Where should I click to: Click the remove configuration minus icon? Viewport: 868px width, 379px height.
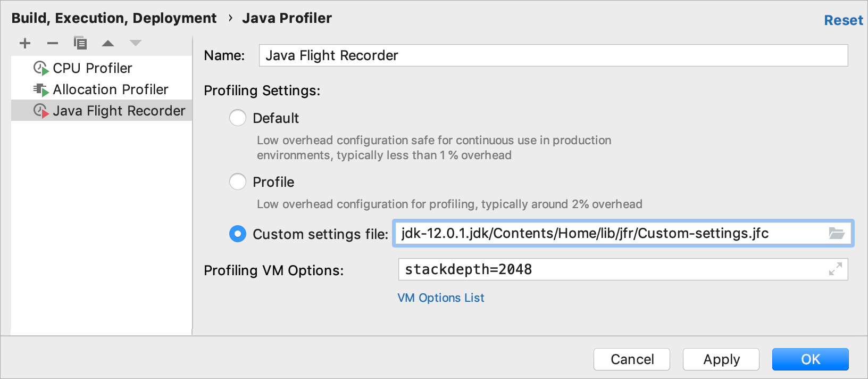click(x=53, y=43)
